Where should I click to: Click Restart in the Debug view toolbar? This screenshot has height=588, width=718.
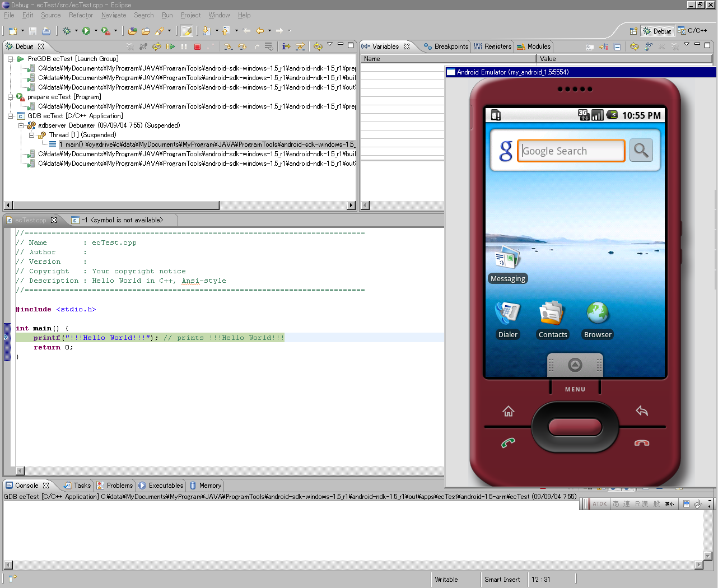(x=157, y=46)
